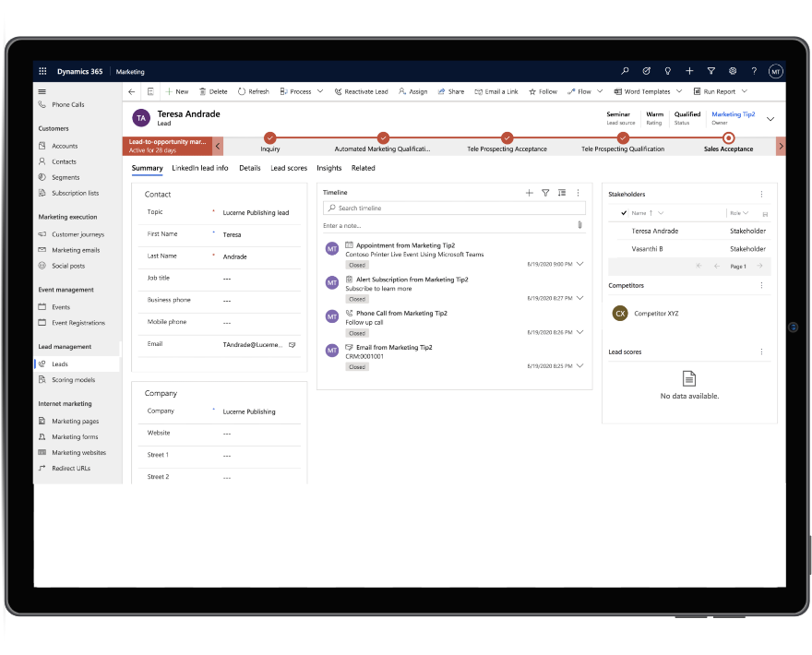
Task: Click the save icon in Stakeholders grid
Action: tap(765, 214)
